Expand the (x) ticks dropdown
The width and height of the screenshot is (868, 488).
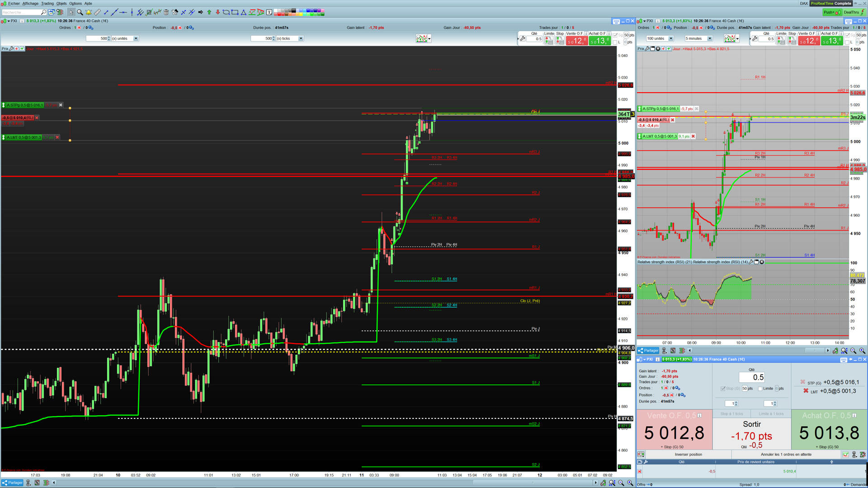[301, 38]
